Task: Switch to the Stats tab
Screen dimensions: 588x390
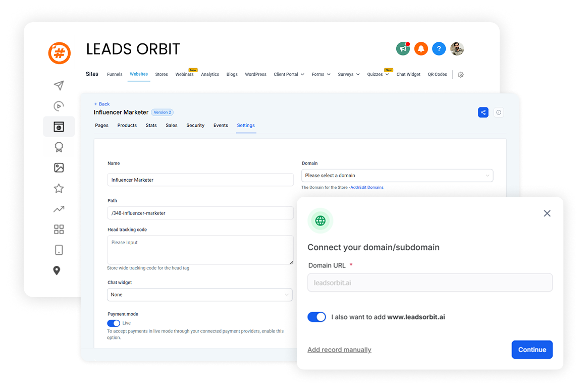Action: click(151, 125)
